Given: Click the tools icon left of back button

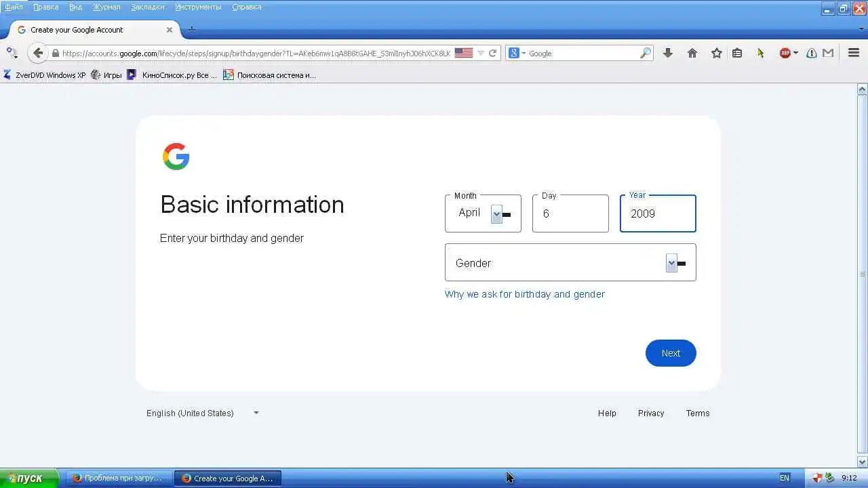Looking at the screenshot, I should pos(12,53).
